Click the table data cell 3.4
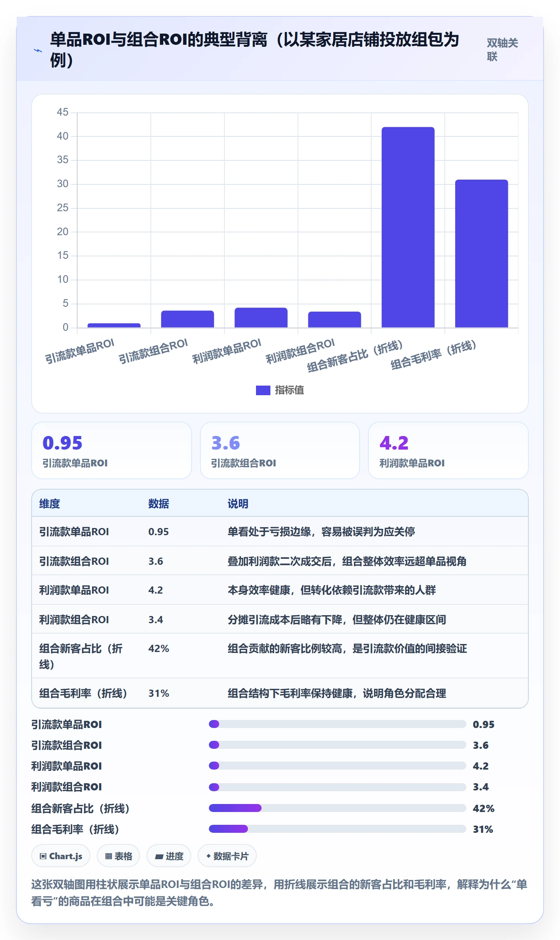This screenshot has height=940, width=560. point(156,620)
